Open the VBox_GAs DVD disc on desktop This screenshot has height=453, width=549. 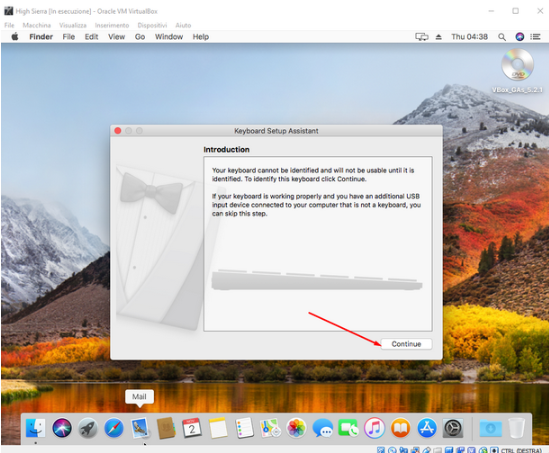coord(517,65)
